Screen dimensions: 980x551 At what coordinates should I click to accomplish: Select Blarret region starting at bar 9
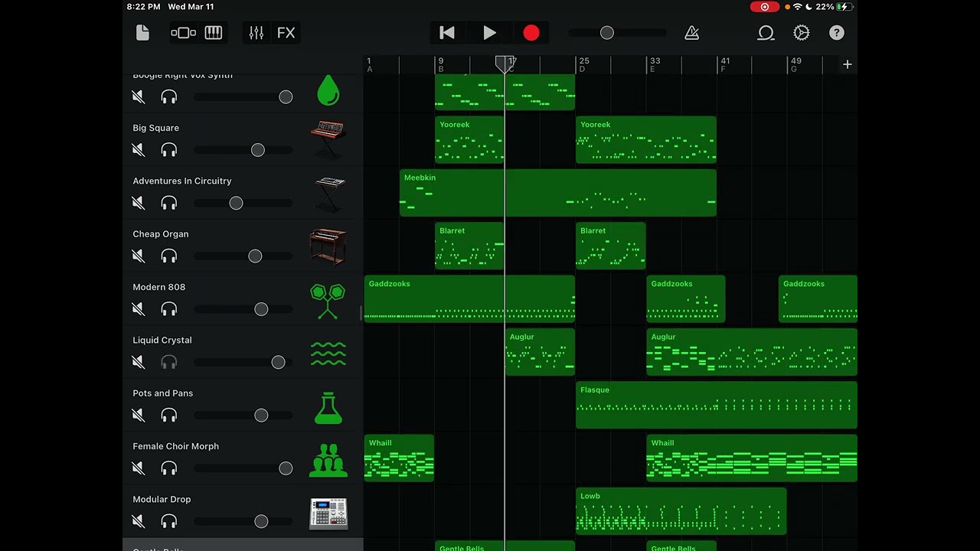coord(469,246)
